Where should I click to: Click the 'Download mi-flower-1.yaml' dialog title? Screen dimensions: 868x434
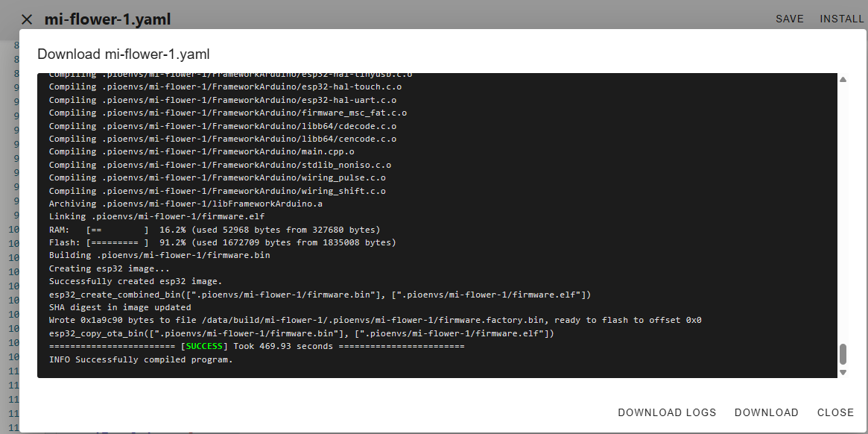tap(124, 54)
